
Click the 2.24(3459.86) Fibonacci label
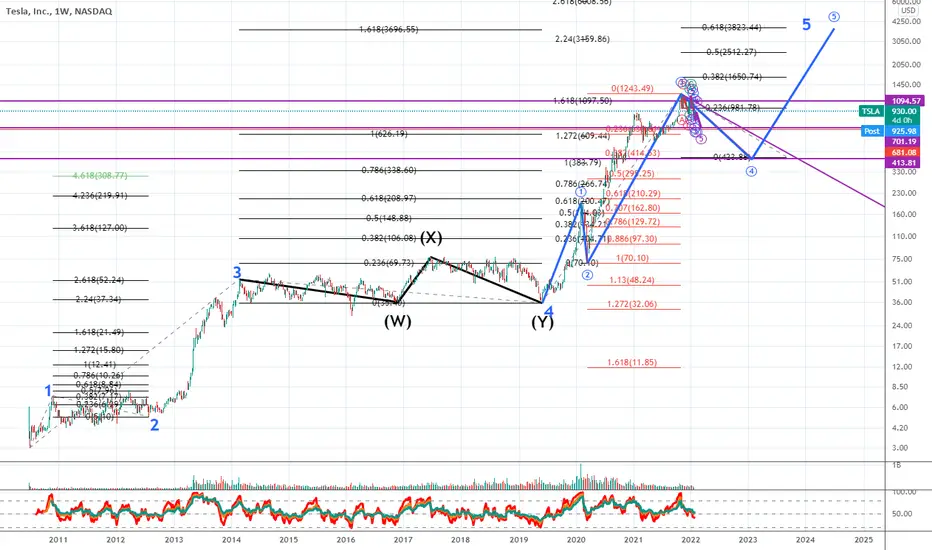(582, 39)
